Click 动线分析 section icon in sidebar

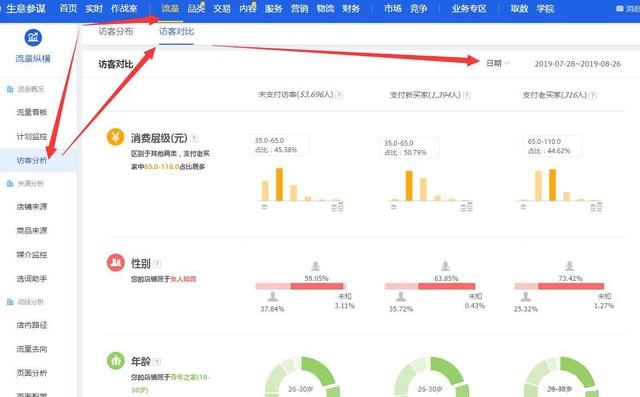coord(10,302)
